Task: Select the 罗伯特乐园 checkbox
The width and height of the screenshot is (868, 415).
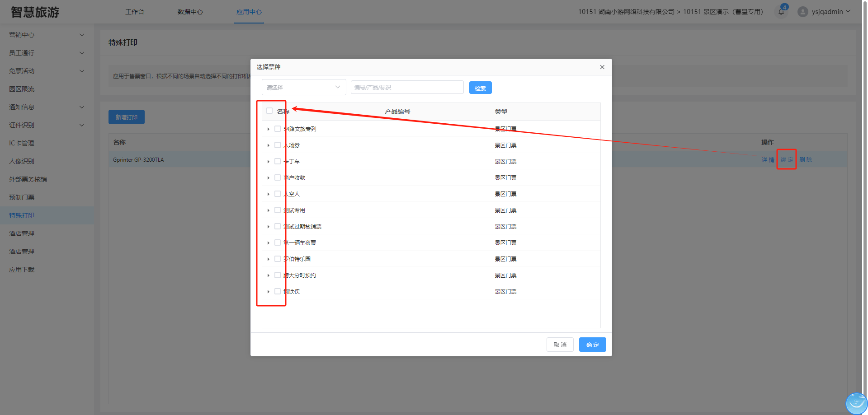Action: (278, 259)
